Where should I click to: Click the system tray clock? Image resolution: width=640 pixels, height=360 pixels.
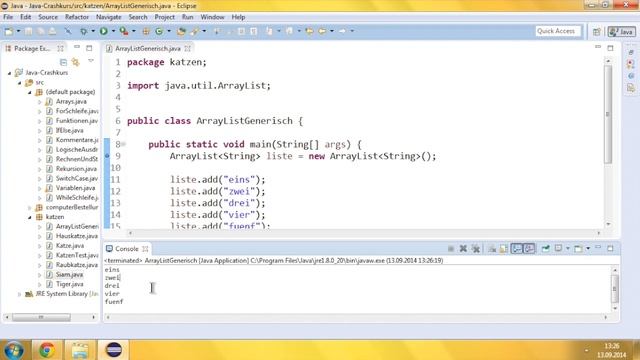(611, 350)
